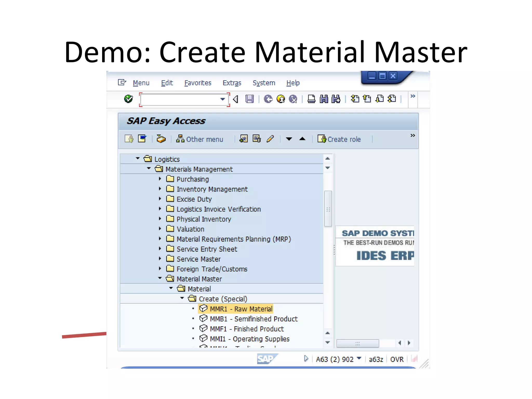Open the Extras menu
The width and height of the screenshot is (532, 399).
(x=232, y=83)
